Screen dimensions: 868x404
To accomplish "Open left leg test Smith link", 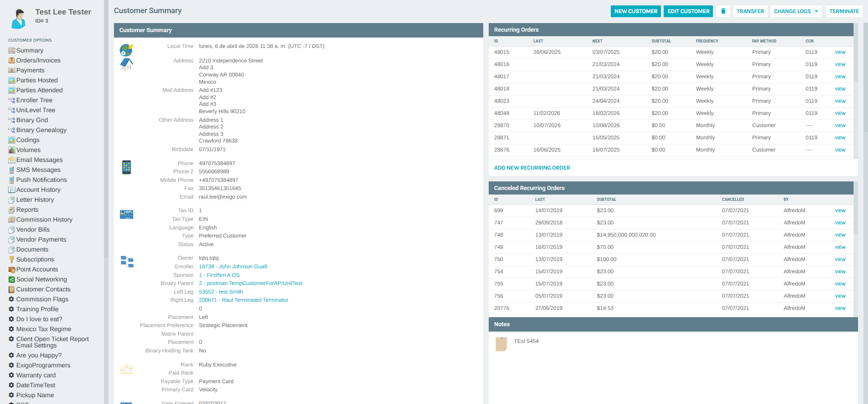I will tap(221, 292).
